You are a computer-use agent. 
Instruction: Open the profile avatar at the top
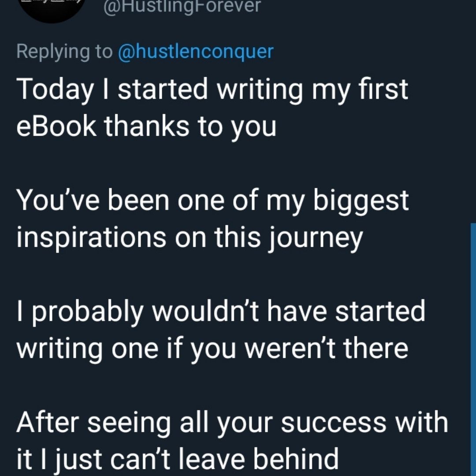coord(52,9)
